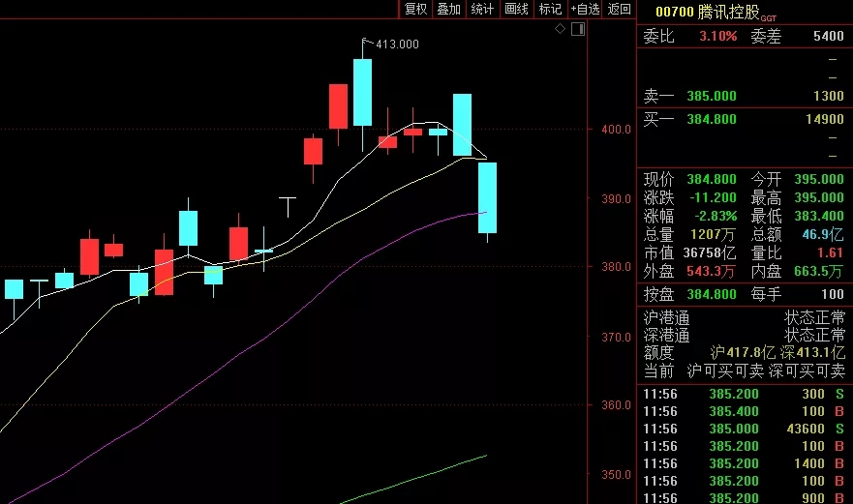Click the 标记 mark button
Image resolution: width=853 pixels, height=504 pixels.
[549, 9]
